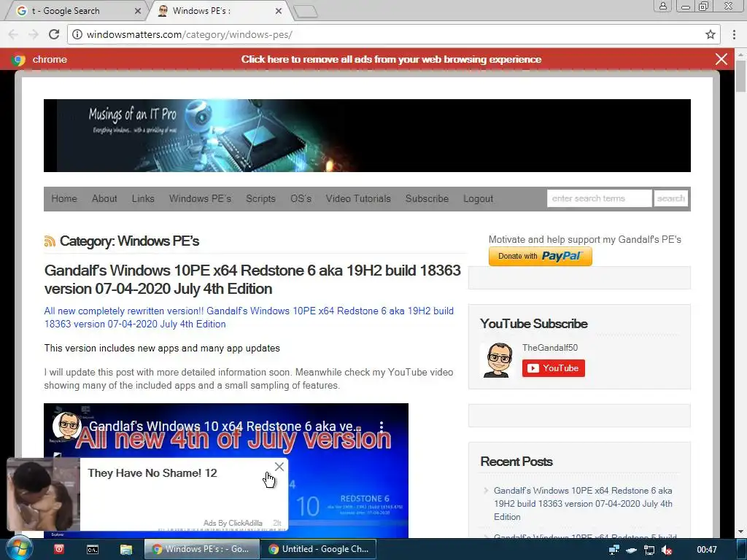Open the OS's menu item

(301, 198)
